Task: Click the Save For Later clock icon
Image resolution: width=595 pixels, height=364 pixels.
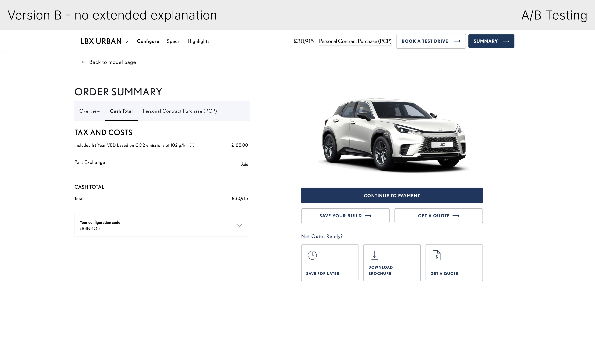Action: pos(312,255)
